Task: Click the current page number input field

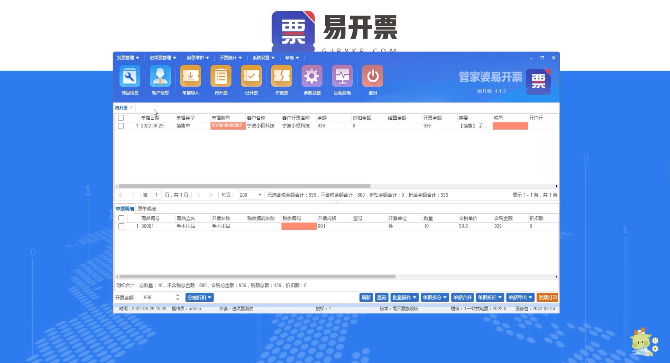Action: click(156, 195)
